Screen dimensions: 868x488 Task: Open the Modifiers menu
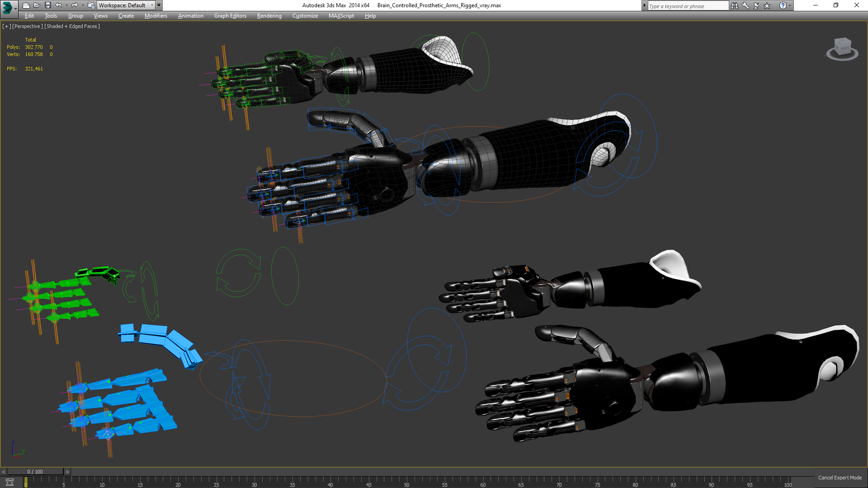coord(156,16)
